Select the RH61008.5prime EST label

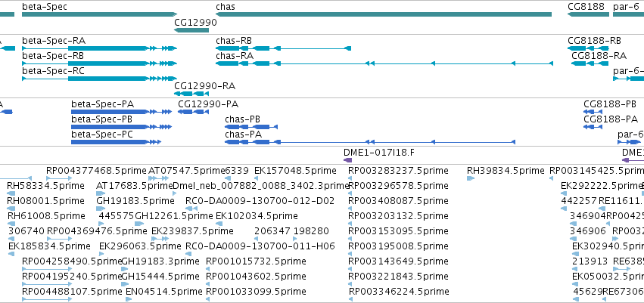pos(46,215)
